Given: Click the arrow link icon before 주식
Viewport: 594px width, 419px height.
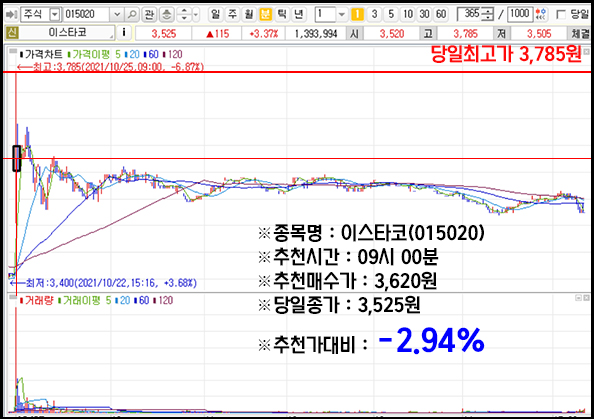Looking at the screenshot, I should pos(11,14).
